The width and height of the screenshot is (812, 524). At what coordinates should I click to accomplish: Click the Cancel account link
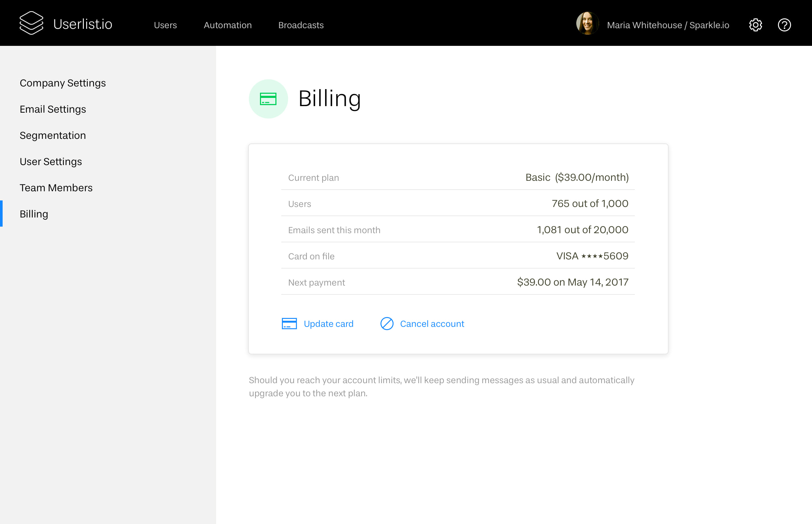pos(432,324)
